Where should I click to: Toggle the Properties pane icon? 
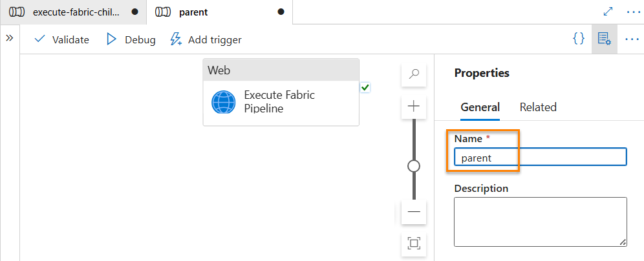[604, 39]
